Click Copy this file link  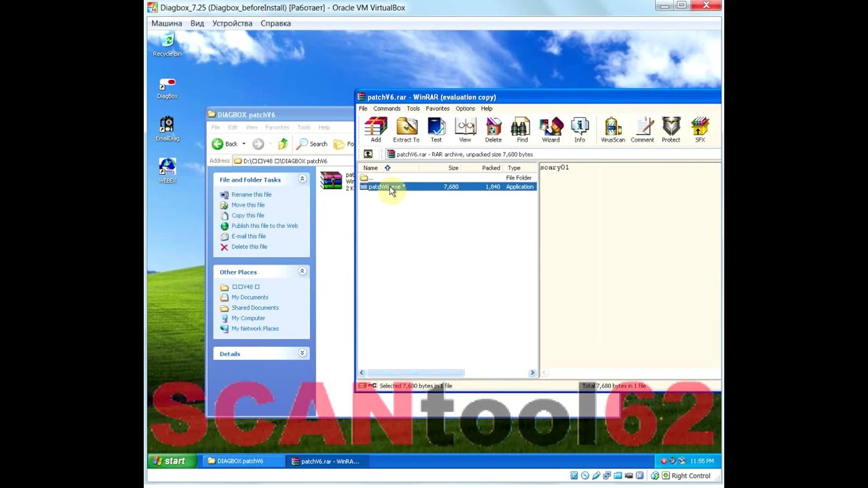point(248,216)
